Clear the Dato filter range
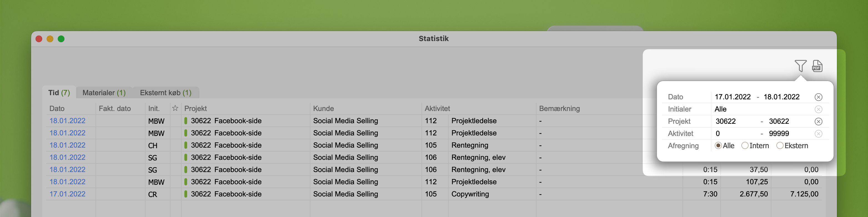 coord(818,97)
